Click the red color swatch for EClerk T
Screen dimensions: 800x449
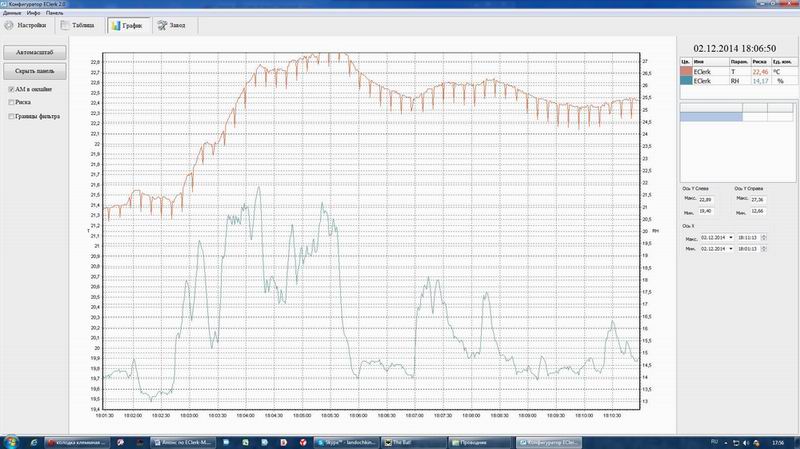686,72
